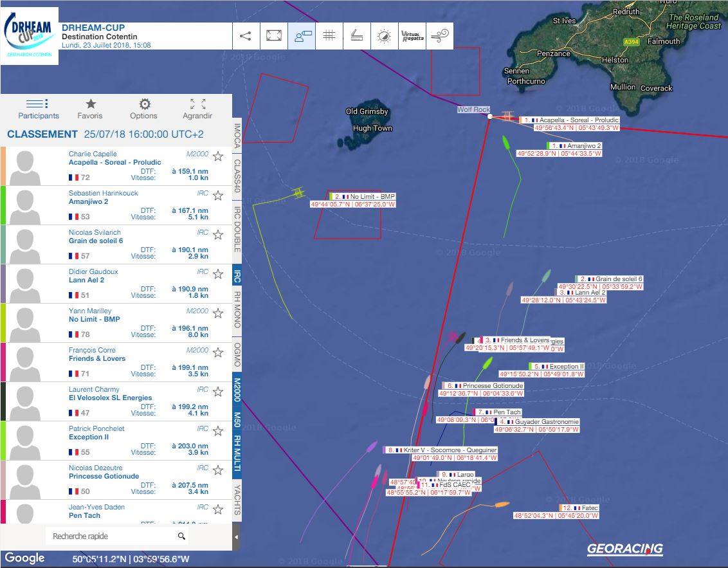The height and width of the screenshot is (568, 728).
Task: Toggle boat labels display icon
Action: 302,36
